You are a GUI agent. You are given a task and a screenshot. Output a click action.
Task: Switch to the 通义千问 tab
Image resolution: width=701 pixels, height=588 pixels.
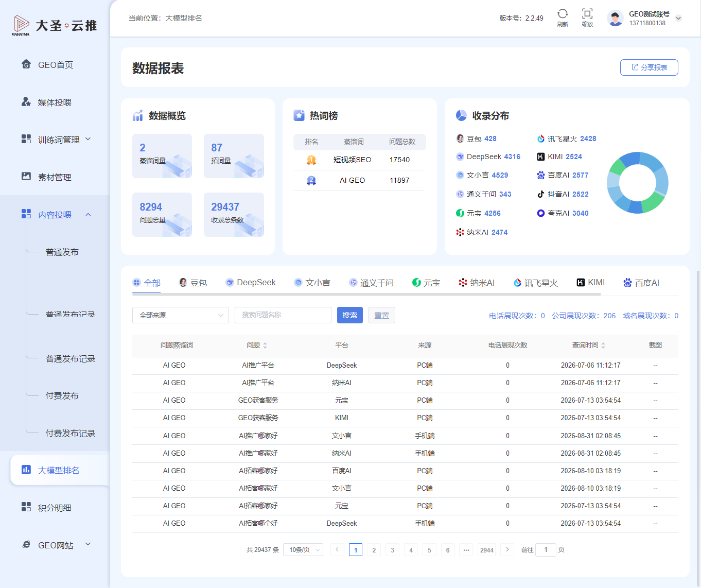(x=371, y=283)
